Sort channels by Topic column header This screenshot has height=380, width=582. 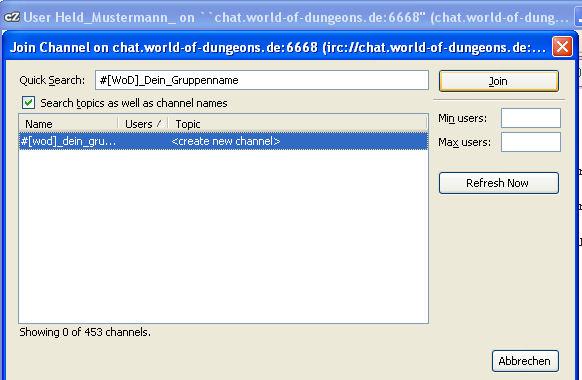(x=298, y=124)
